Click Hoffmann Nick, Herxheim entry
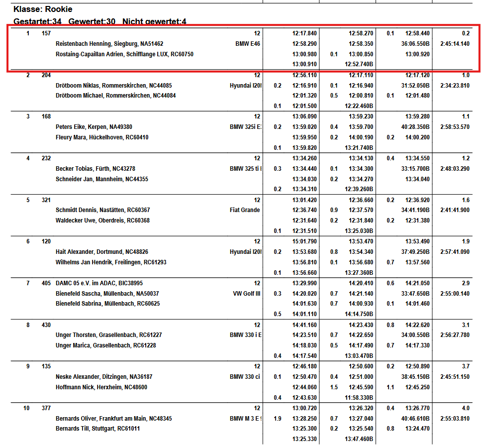Screen dimensions: 491x448 [x=101, y=387]
